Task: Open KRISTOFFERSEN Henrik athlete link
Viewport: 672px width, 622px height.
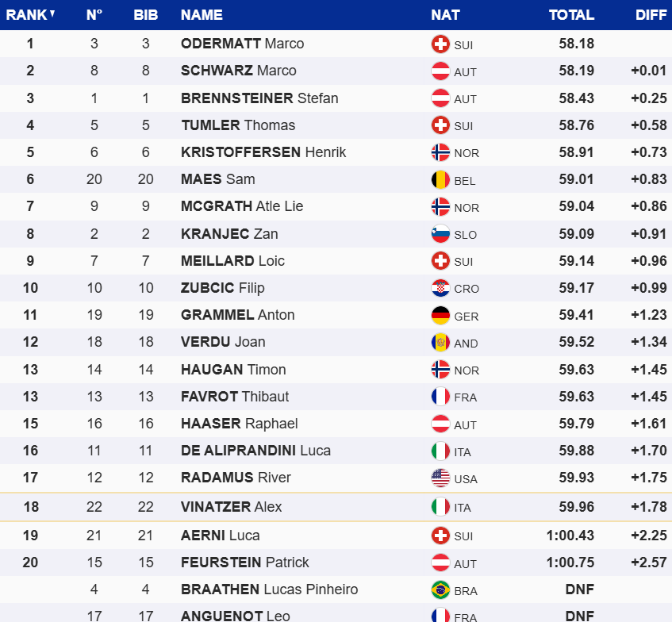Action: pyautogui.click(x=263, y=152)
